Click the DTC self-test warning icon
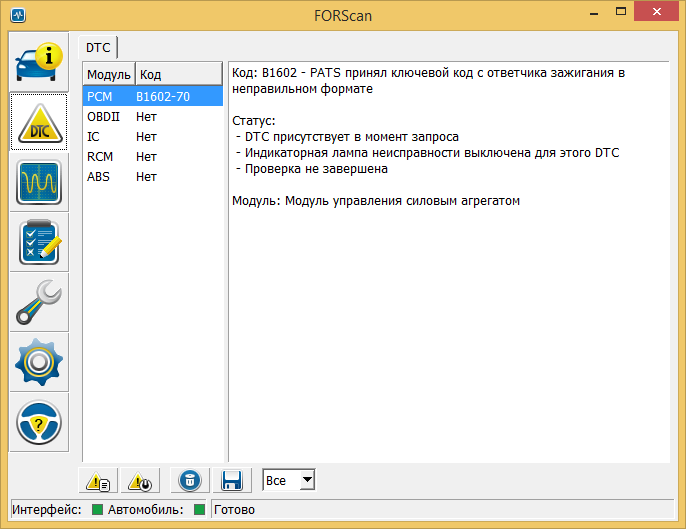The height and width of the screenshot is (529, 686). pos(140,480)
